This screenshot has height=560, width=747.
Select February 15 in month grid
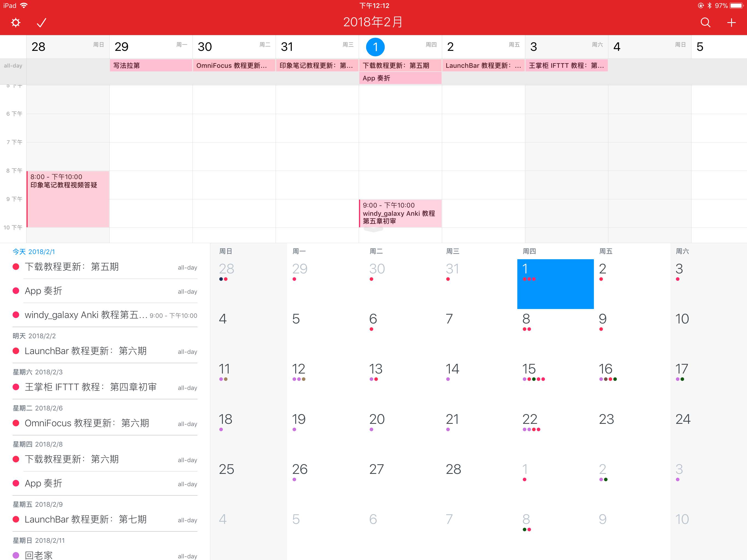click(529, 369)
